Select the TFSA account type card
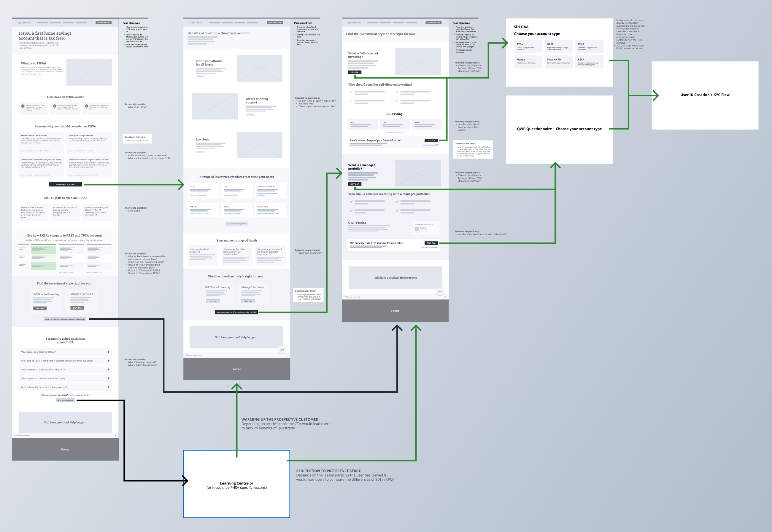The image size is (772, 532). tap(528, 47)
